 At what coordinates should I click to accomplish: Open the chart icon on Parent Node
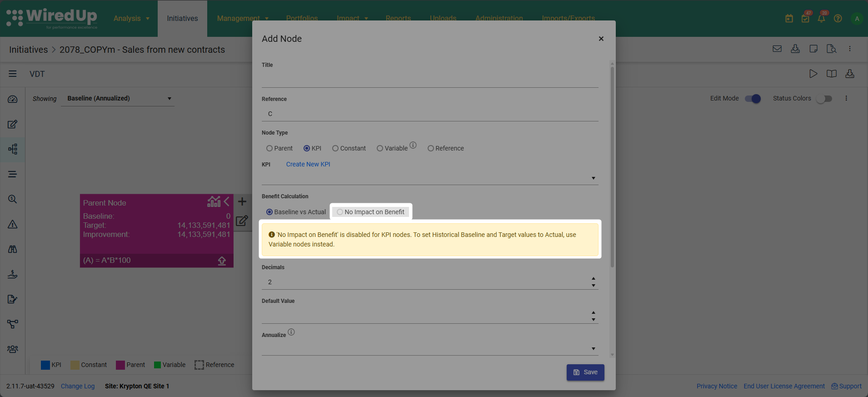[214, 201]
